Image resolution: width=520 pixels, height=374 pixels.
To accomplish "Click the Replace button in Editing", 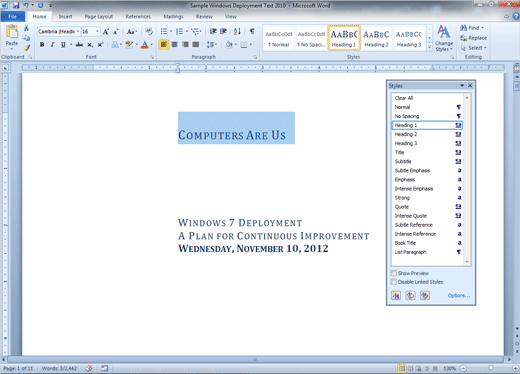I will pyautogui.click(x=474, y=38).
